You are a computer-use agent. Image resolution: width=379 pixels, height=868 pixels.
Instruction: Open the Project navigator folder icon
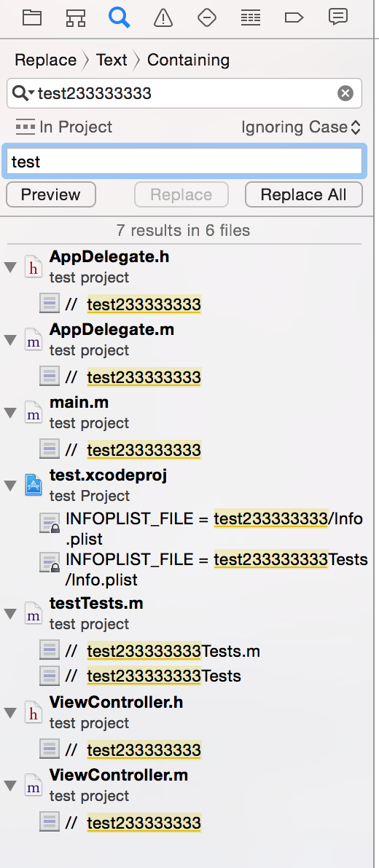pos(32,17)
